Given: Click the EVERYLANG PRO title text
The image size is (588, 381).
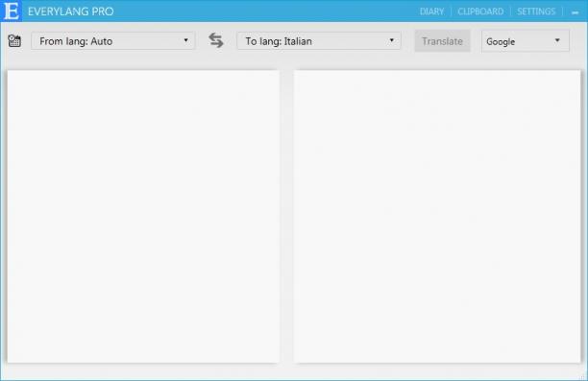Looking at the screenshot, I should [x=71, y=12].
